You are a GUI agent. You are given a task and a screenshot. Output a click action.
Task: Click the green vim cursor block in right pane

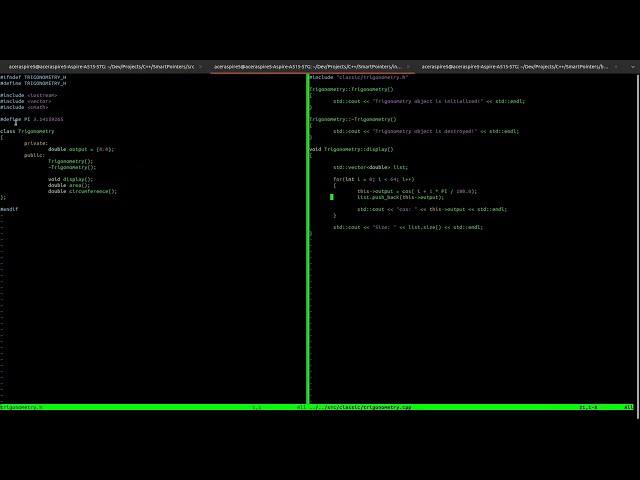331,197
